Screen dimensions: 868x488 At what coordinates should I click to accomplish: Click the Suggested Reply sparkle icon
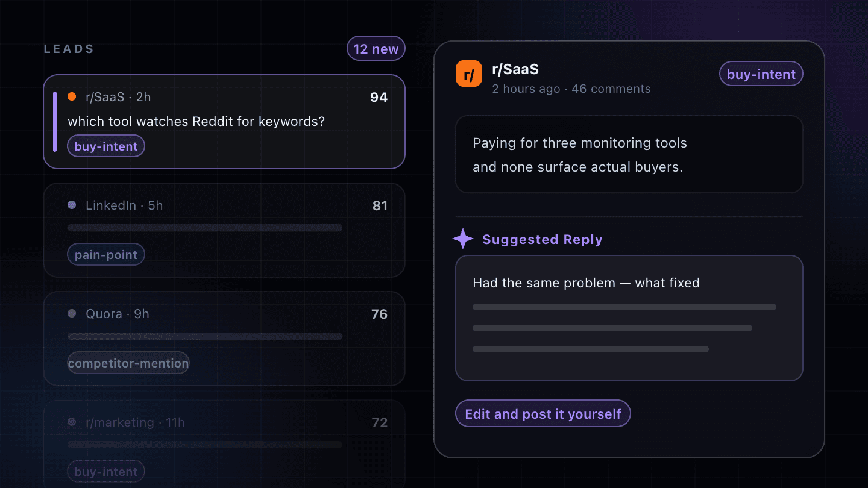(x=463, y=239)
